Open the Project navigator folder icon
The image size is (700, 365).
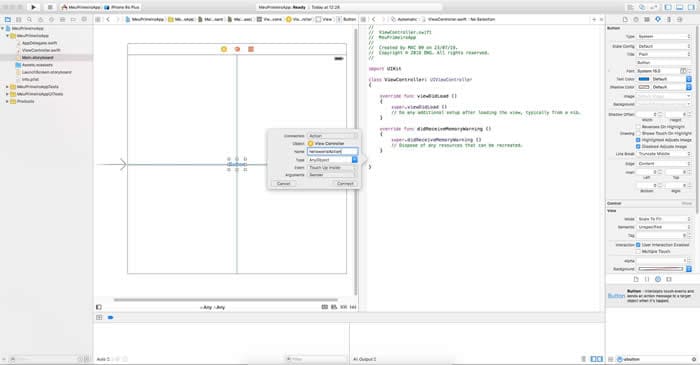coord(8,20)
